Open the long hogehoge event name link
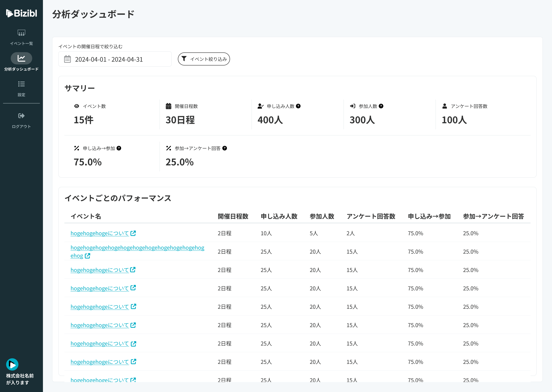Screen dimensions: 552x392 [x=137, y=248]
